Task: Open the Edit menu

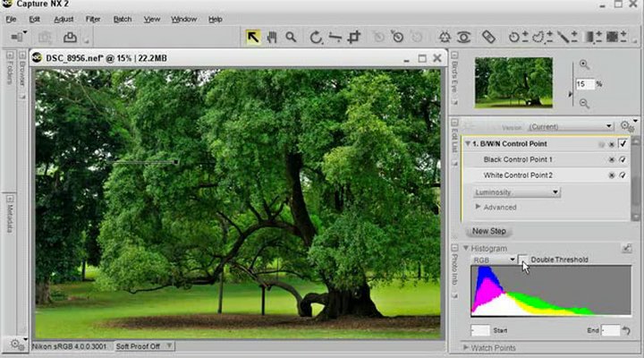Action: [35, 20]
